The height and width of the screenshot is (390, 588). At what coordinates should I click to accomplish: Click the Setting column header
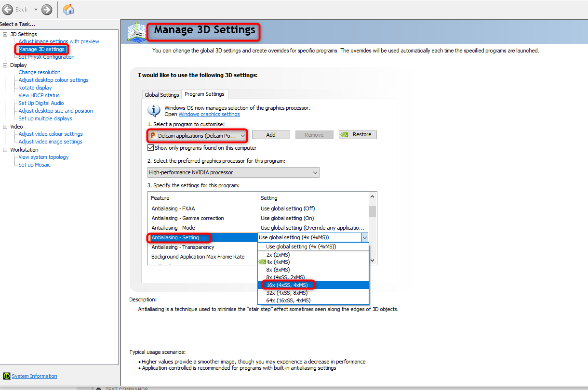(313, 198)
